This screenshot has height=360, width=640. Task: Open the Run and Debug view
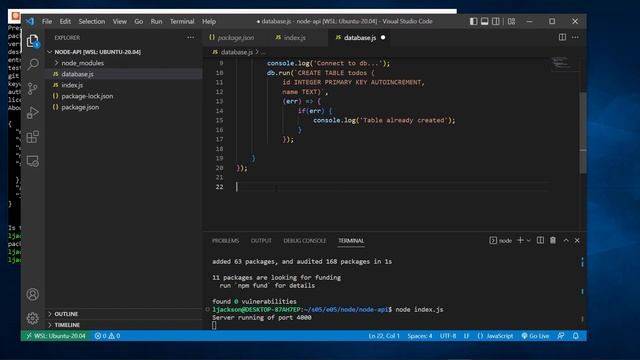coord(33,112)
